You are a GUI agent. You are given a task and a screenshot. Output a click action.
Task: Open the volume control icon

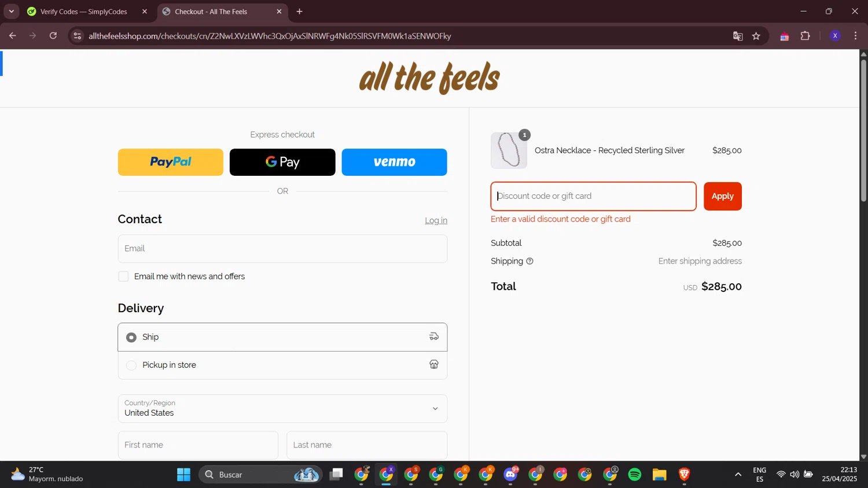tap(795, 475)
